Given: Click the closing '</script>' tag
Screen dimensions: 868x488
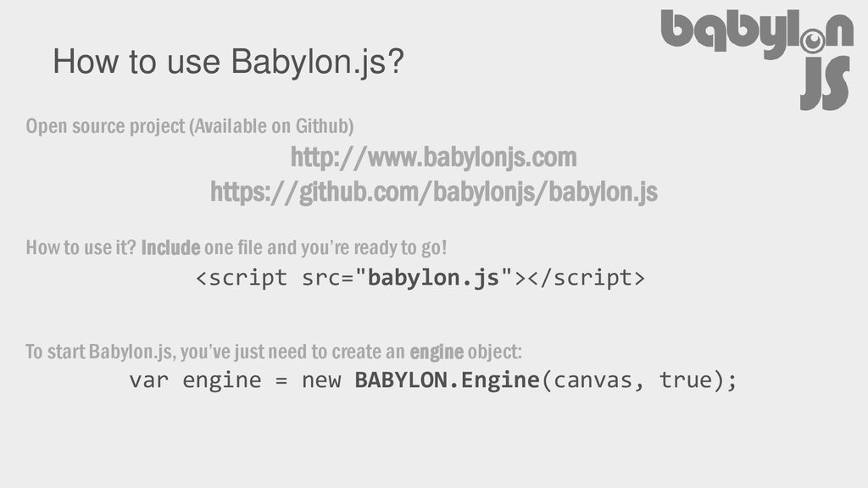Looking at the screenshot, I should click(x=587, y=278).
